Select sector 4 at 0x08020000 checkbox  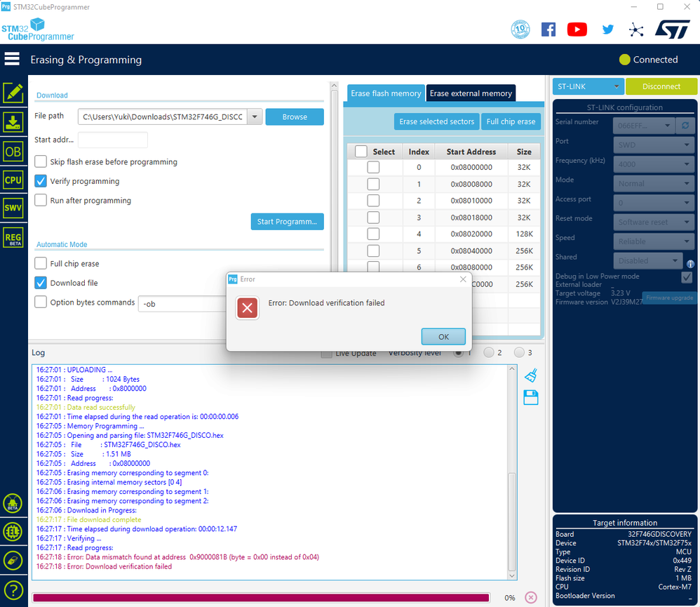click(373, 234)
